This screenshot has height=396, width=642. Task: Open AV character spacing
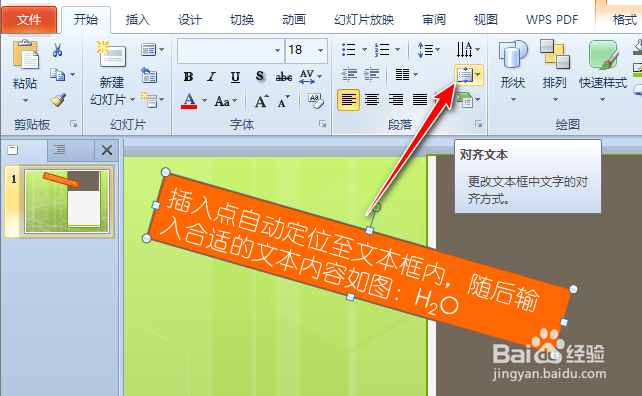coord(307,76)
